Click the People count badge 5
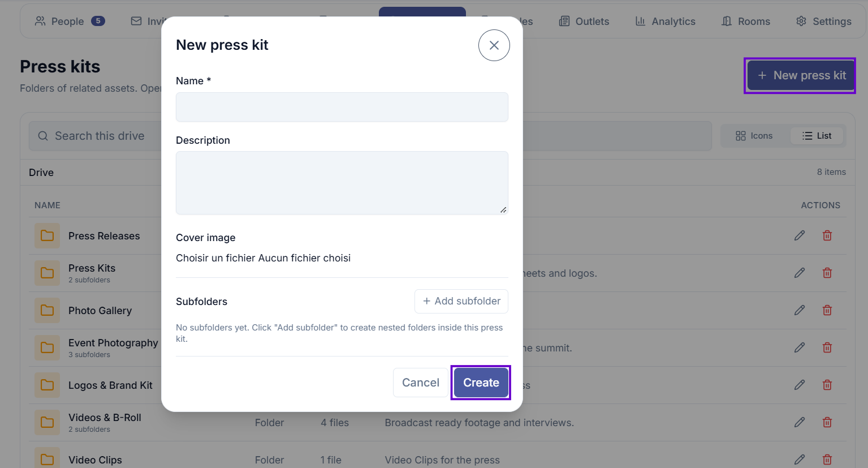This screenshot has height=468, width=868. [x=98, y=21]
